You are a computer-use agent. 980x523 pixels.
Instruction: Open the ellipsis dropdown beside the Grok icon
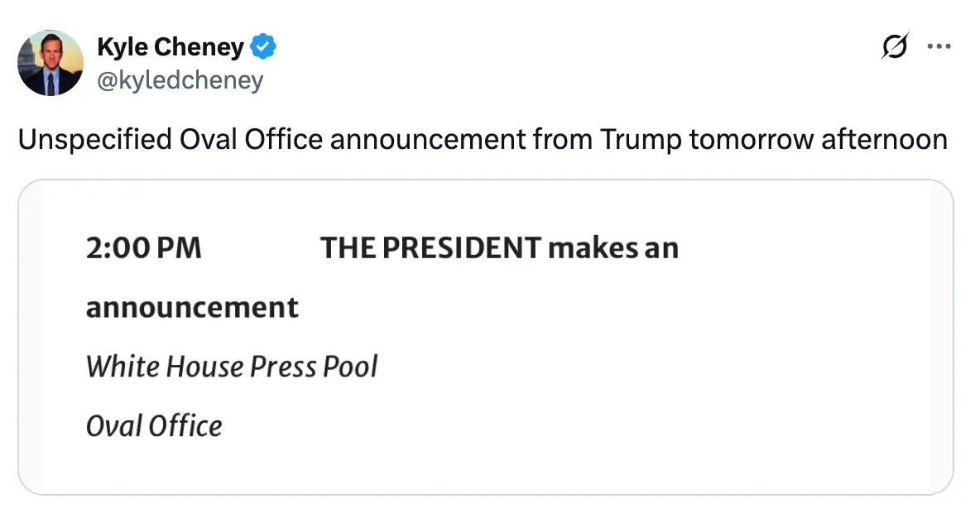tap(939, 46)
